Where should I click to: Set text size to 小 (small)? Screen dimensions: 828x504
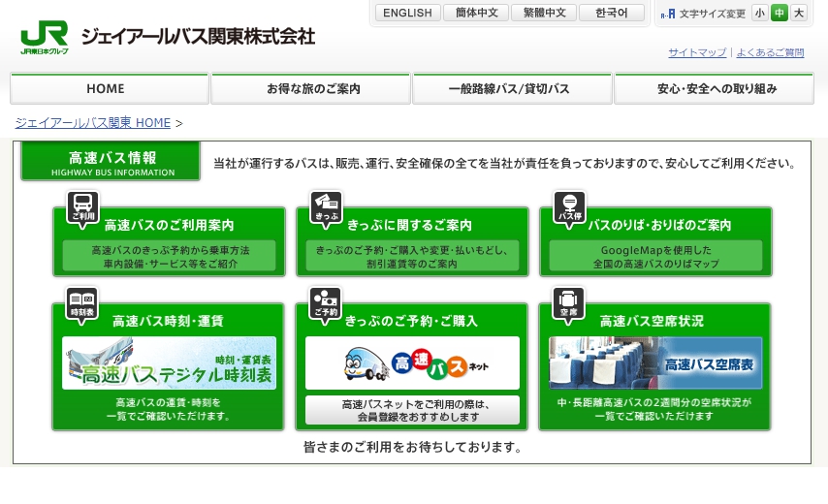(759, 13)
